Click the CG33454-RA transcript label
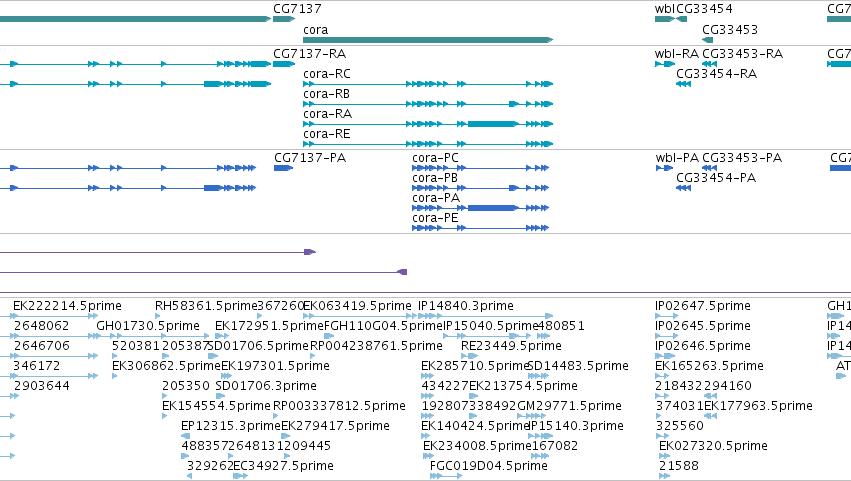 (716, 74)
